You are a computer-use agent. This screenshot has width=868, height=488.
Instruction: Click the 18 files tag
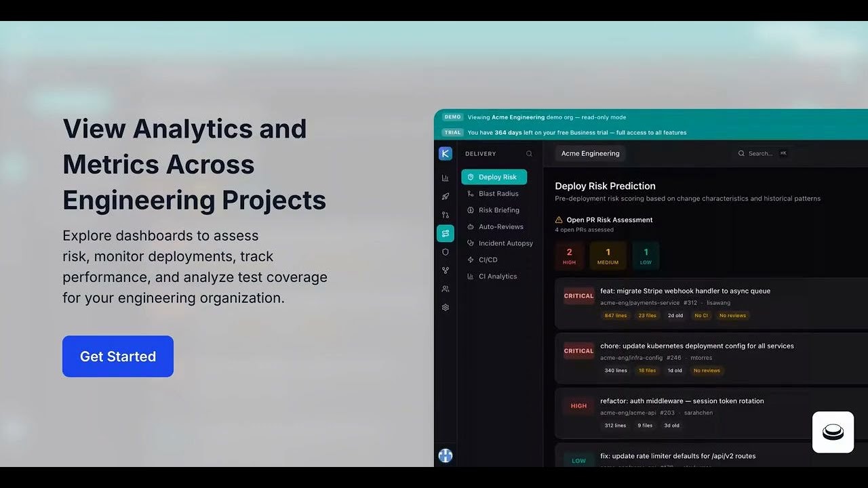tap(647, 371)
